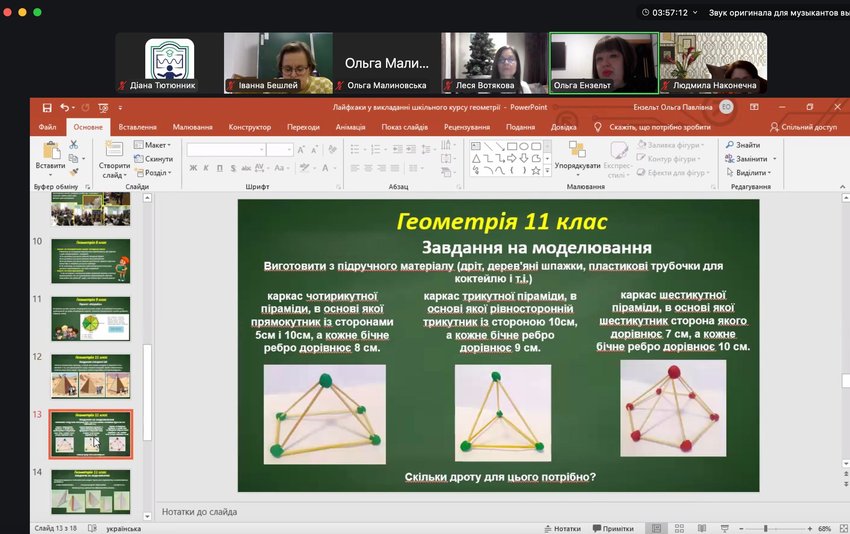Select the Format Painter brush icon
850x534 pixels.
pyautogui.click(x=74, y=172)
